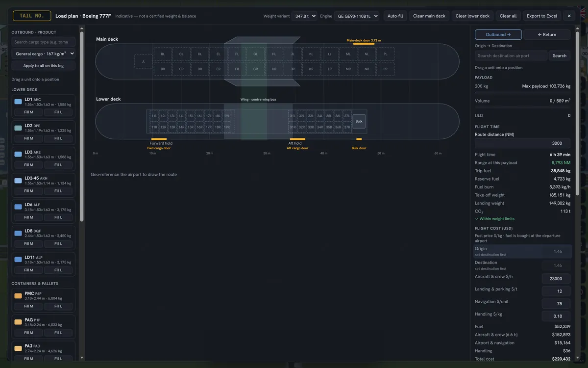Screen dimensions: 588x368
Task: Close the load plan with X
Action: point(569,16)
